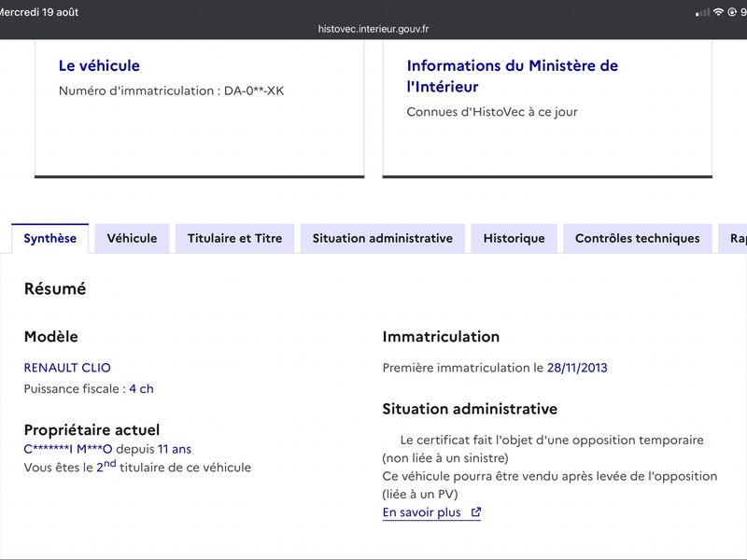Click the Modèle heading
747x560 pixels.
(51, 337)
